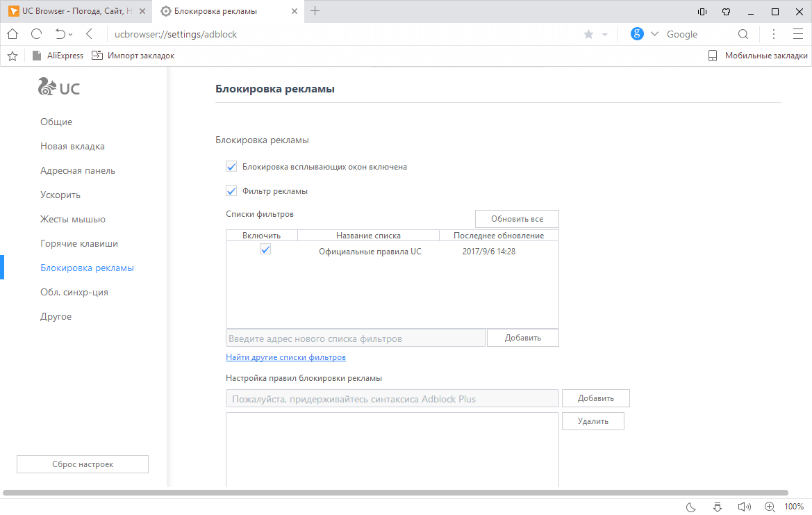Click the new filter list address field

(x=356, y=338)
